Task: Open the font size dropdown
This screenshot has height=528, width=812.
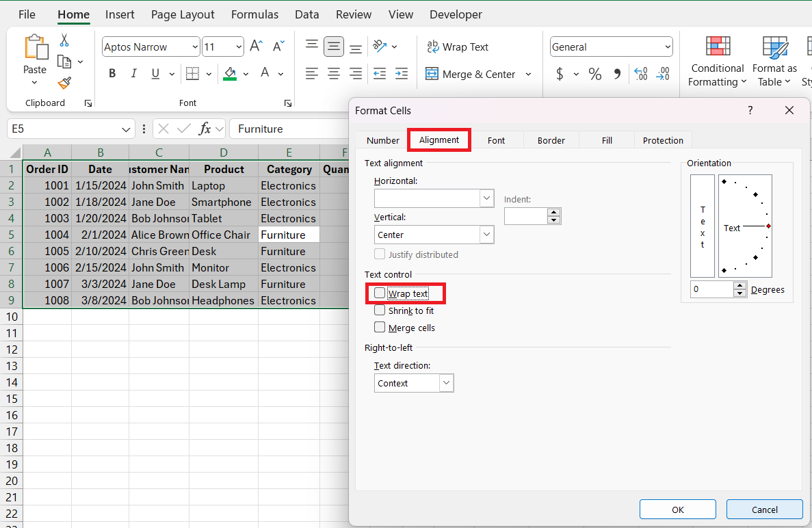Action: coord(239,47)
